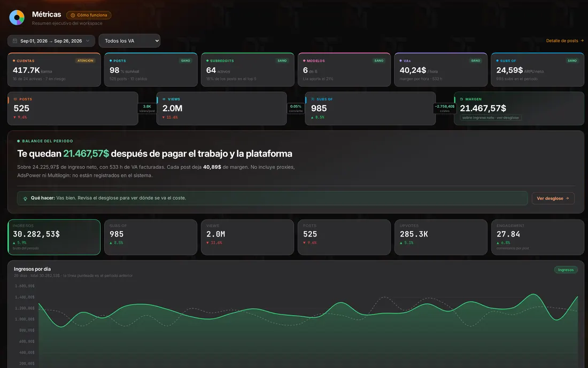Screen dimensions: 588x368
Task: Click the -2.758,40$ costes connector chip
Action: click(445, 108)
